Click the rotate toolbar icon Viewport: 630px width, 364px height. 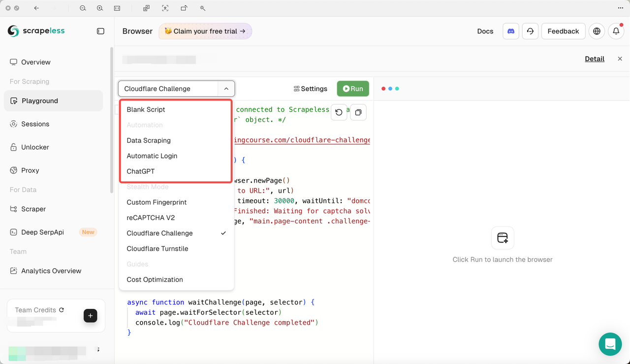tap(184, 8)
